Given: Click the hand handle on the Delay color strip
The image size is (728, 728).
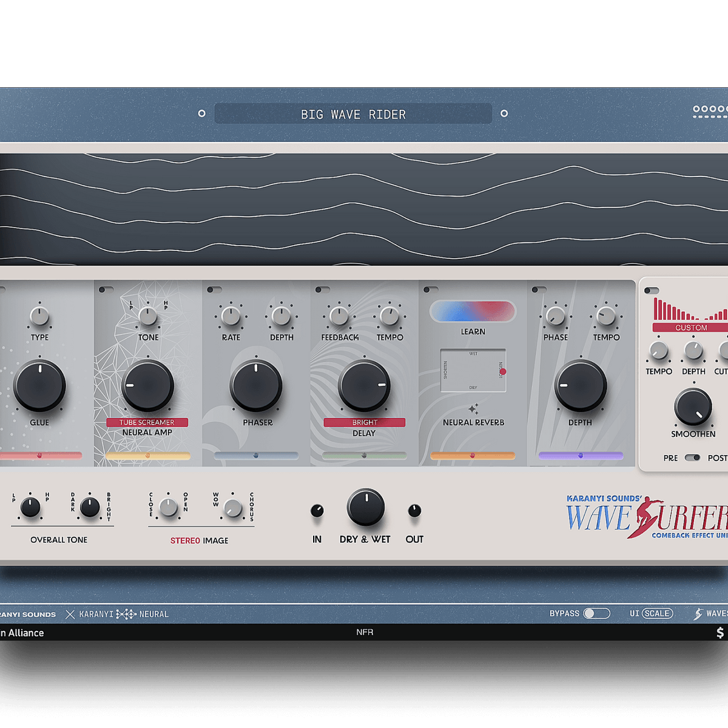Looking at the screenshot, I should pos(364,455).
